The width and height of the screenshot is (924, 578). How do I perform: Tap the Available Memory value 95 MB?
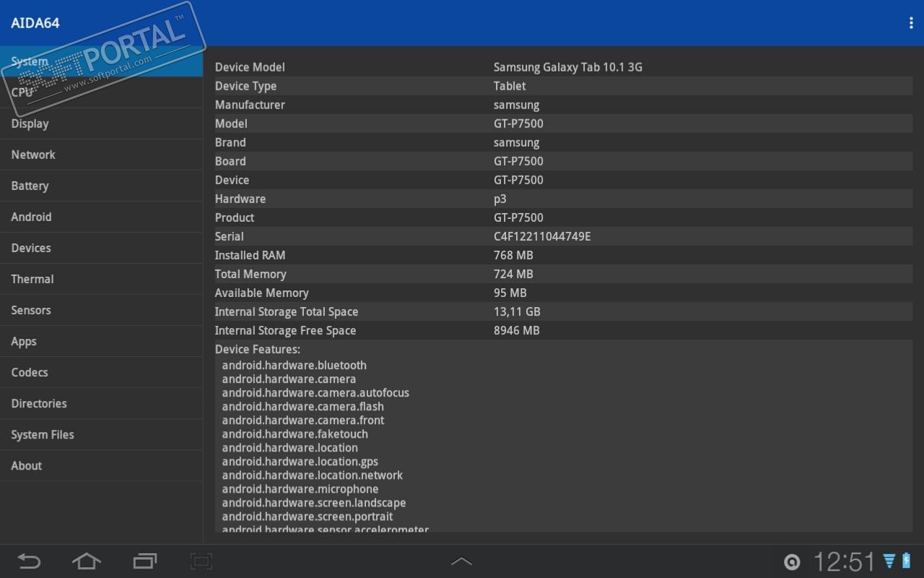(x=510, y=293)
